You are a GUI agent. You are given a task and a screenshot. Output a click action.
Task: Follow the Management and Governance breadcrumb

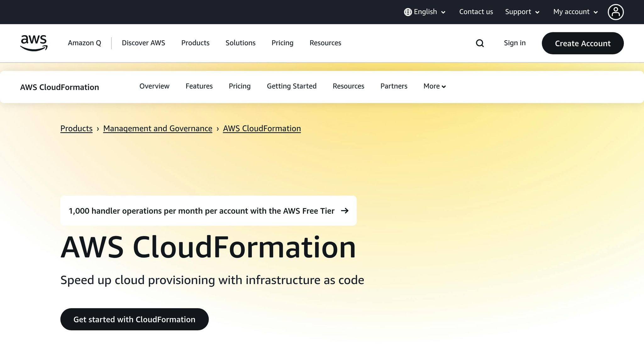point(158,129)
